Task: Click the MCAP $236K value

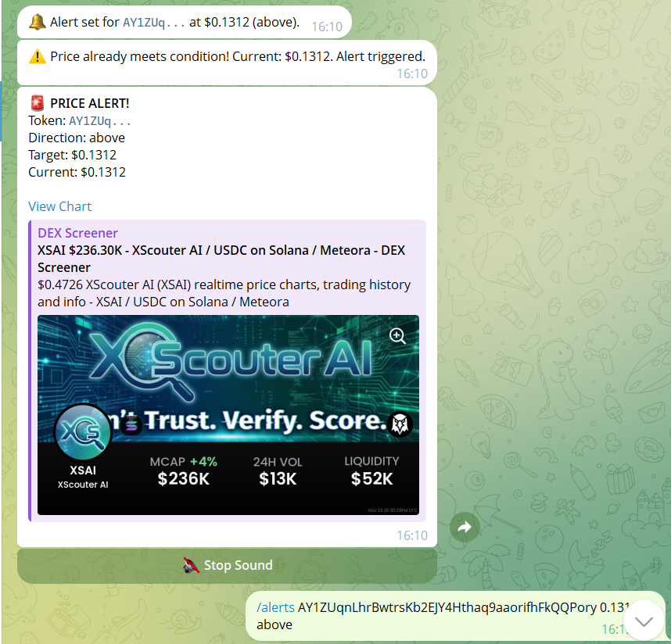Action: click(x=183, y=478)
